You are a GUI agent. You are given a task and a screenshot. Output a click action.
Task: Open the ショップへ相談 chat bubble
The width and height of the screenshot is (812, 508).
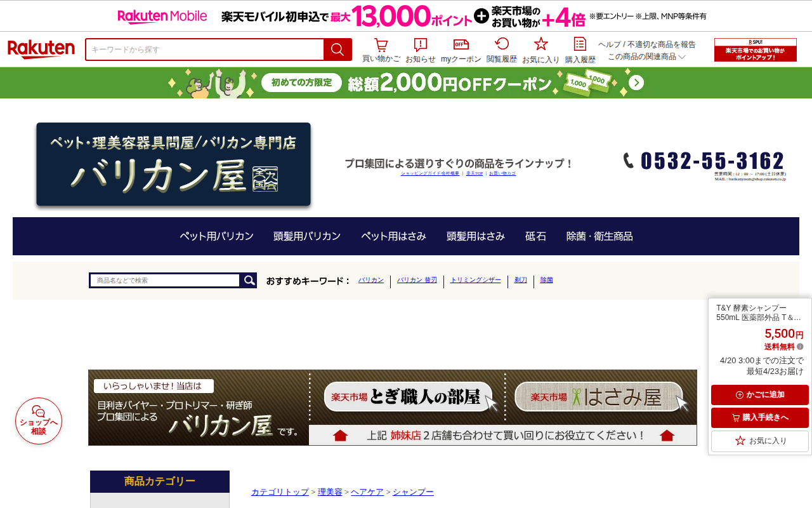(x=39, y=421)
